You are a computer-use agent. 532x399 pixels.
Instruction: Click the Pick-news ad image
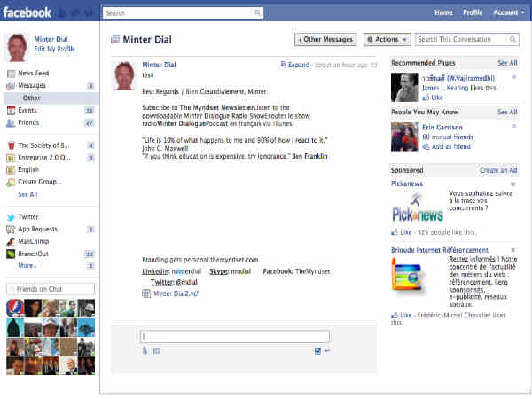(418, 208)
